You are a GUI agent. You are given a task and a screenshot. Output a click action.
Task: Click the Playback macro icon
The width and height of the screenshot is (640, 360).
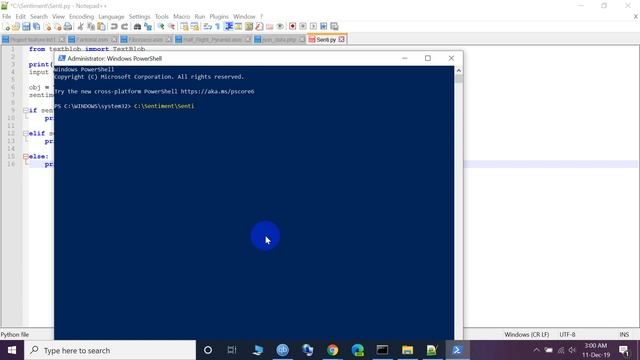coord(313,27)
